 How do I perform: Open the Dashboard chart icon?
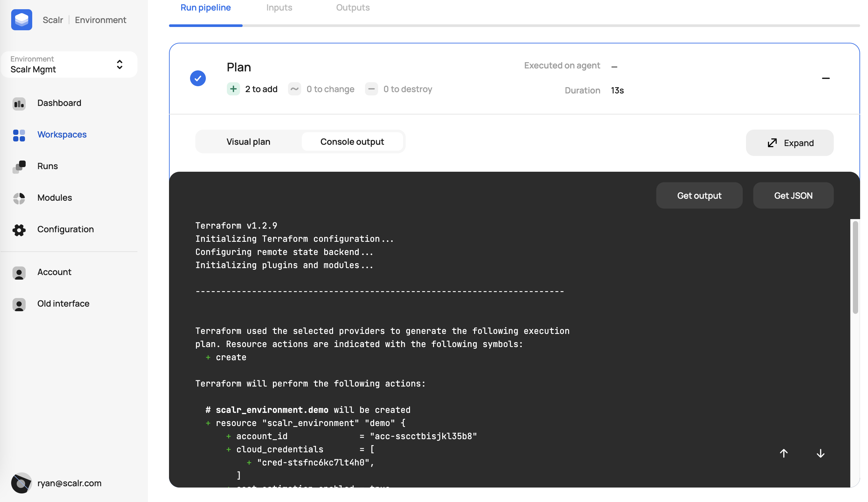19,103
